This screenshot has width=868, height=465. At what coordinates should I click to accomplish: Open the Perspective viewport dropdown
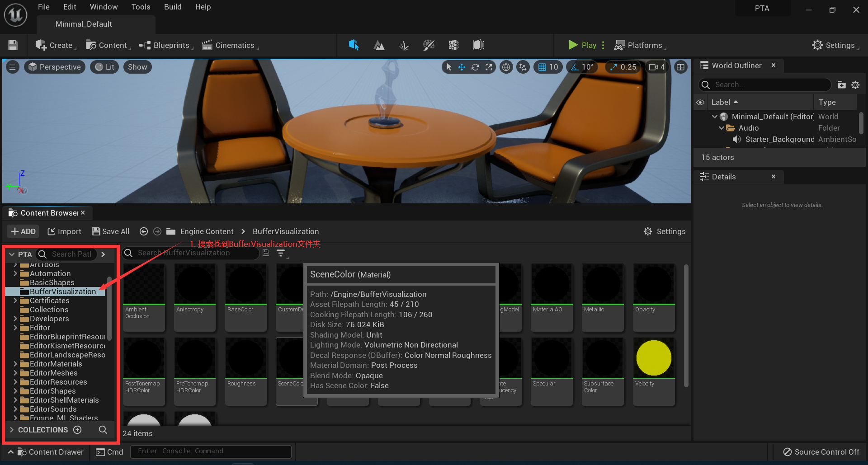pyautogui.click(x=55, y=67)
